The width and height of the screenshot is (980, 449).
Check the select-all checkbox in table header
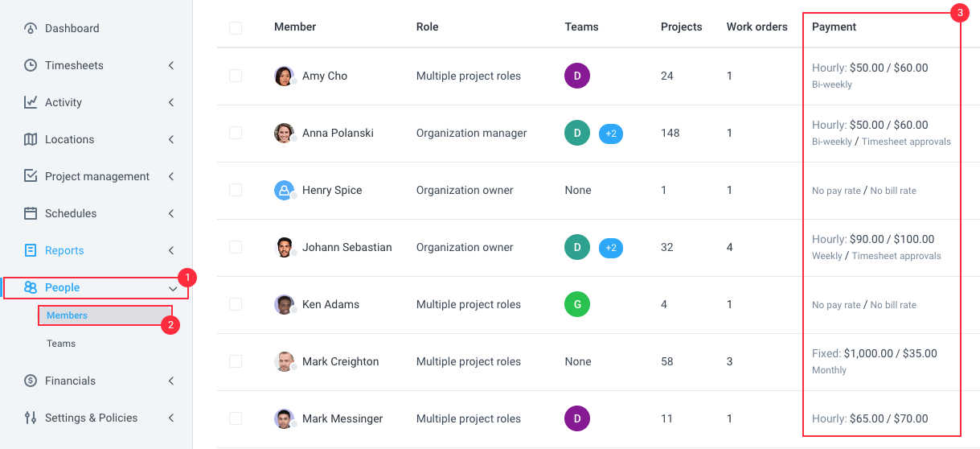click(x=236, y=28)
